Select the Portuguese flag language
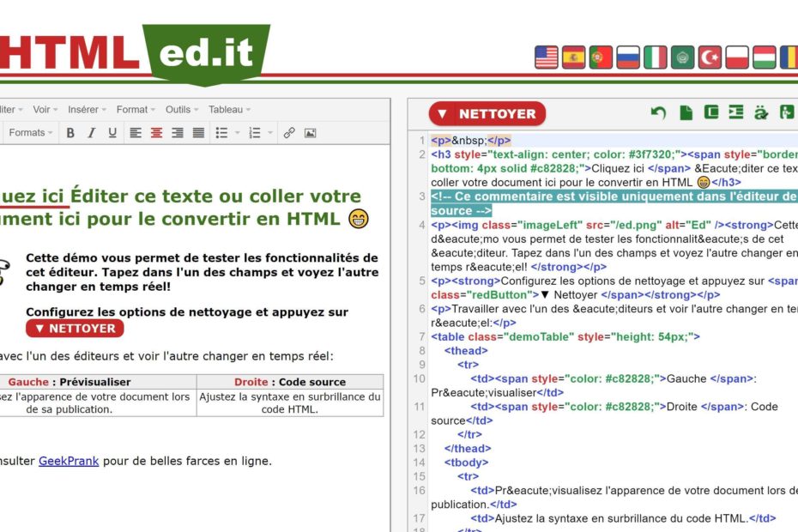 [601, 57]
